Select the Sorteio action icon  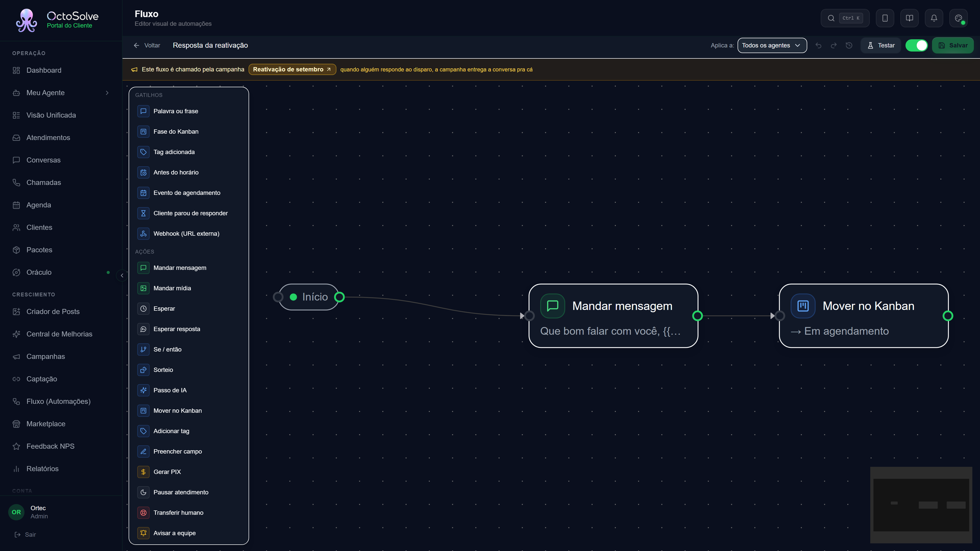pos(143,370)
